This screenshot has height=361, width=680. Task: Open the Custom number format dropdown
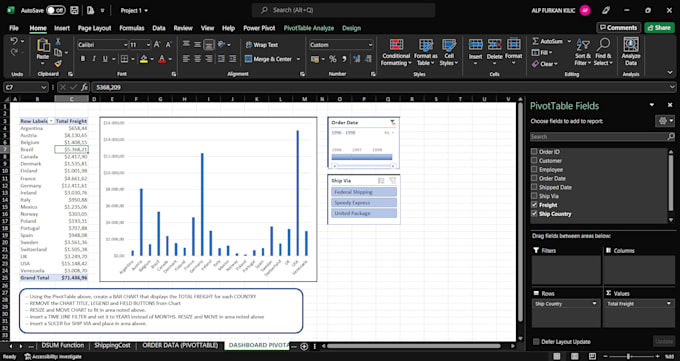370,45
